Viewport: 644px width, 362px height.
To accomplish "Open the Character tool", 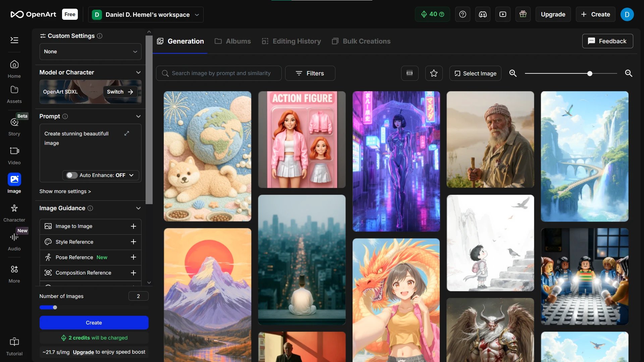I will point(14,212).
